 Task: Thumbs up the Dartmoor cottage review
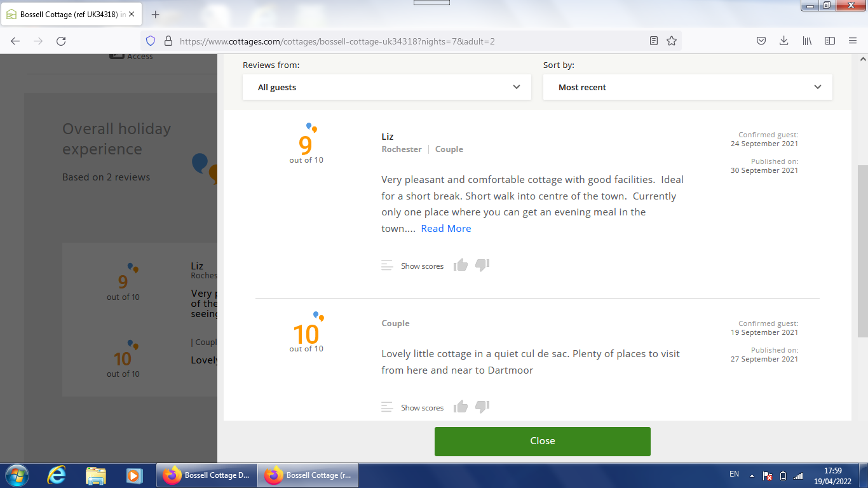pyautogui.click(x=461, y=407)
